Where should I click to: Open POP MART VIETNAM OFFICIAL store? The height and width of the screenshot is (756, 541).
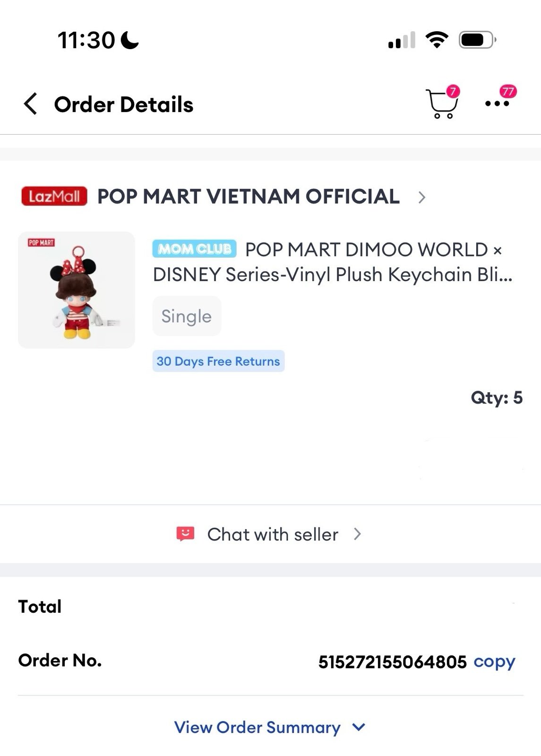(248, 197)
